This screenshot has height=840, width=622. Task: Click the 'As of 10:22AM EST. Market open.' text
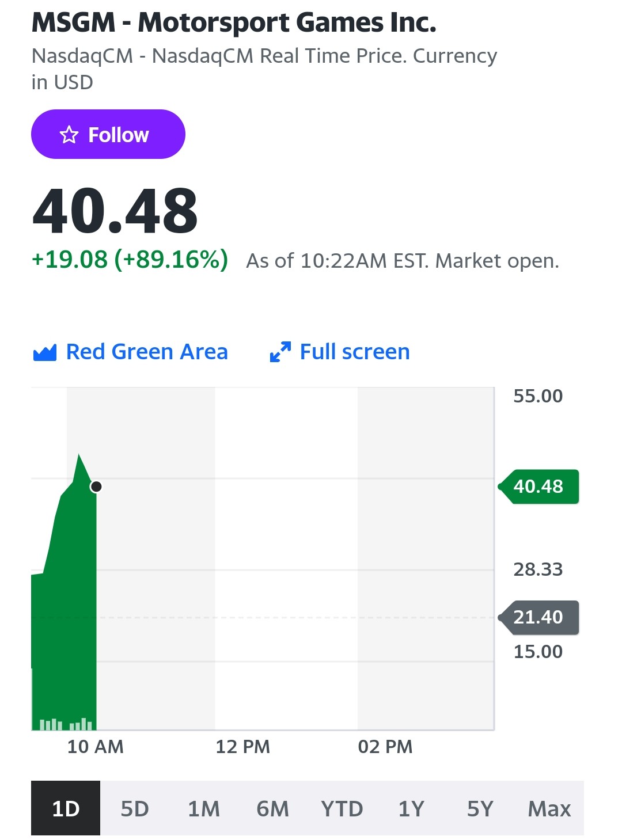[x=403, y=261]
